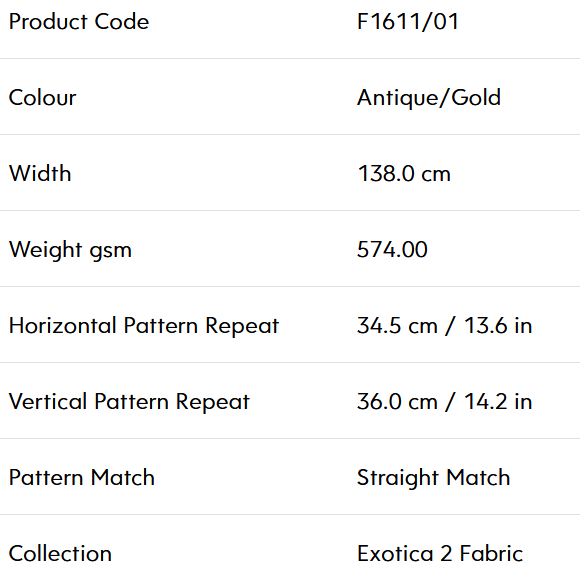Select the Collection label

[x=60, y=554]
